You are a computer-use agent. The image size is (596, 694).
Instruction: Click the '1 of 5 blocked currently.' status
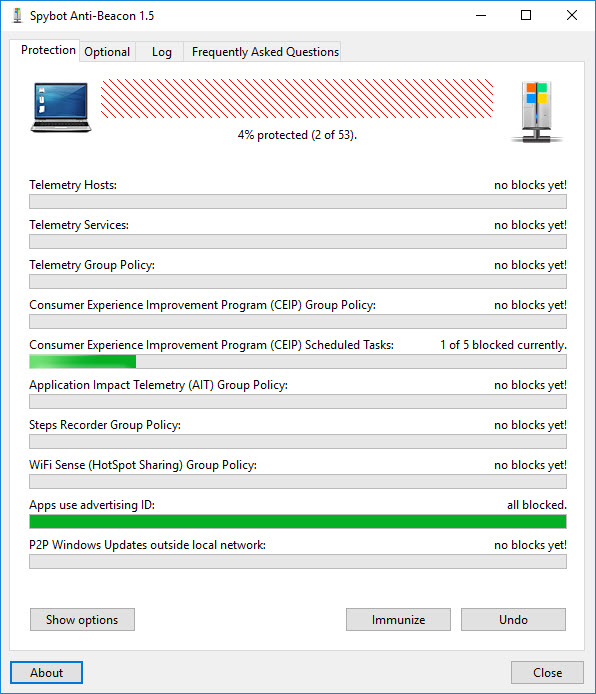[x=503, y=345]
